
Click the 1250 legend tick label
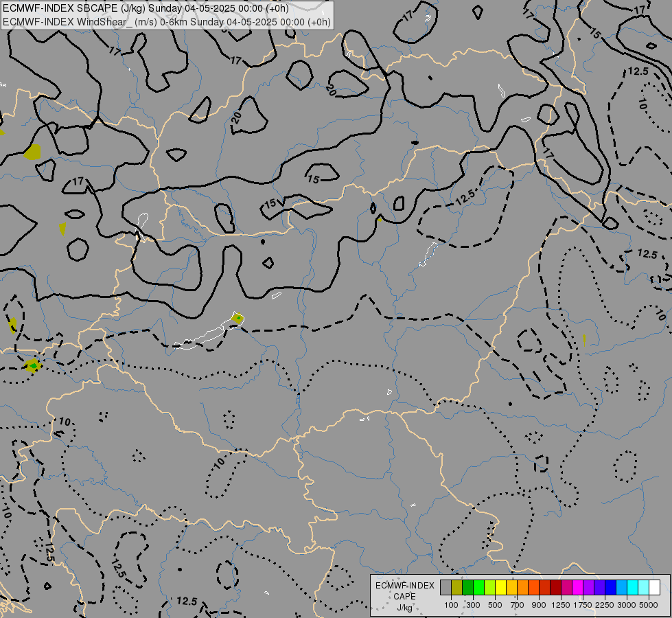[561, 605]
